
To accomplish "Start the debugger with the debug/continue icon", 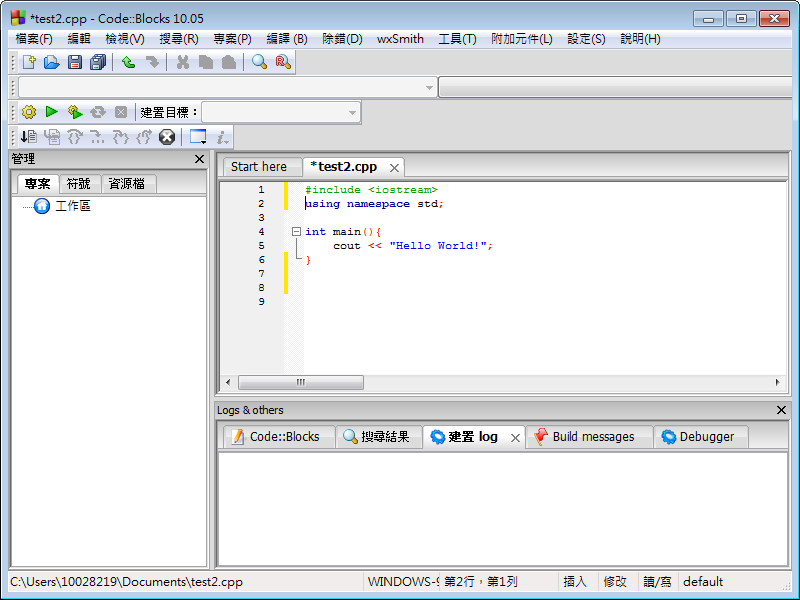I will tap(29, 137).
